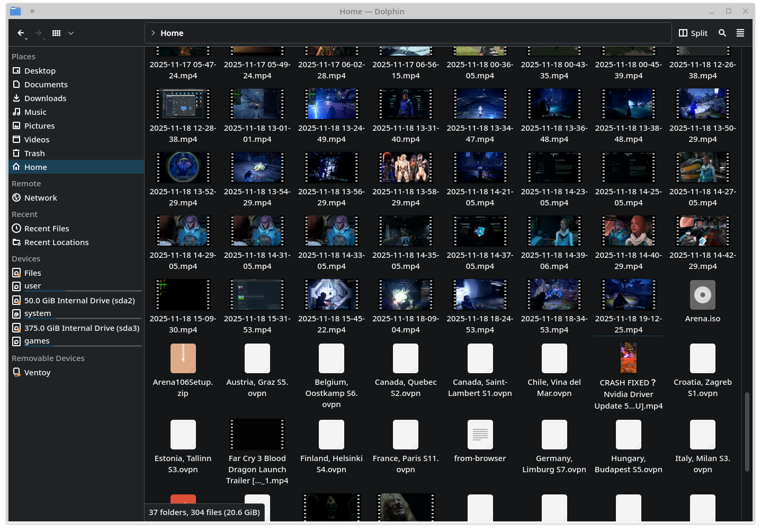The width and height of the screenshot is (761, 532).
Task: Select video 2025-11-18 13-01-01.mp4
Action: (x=257, y=116)
